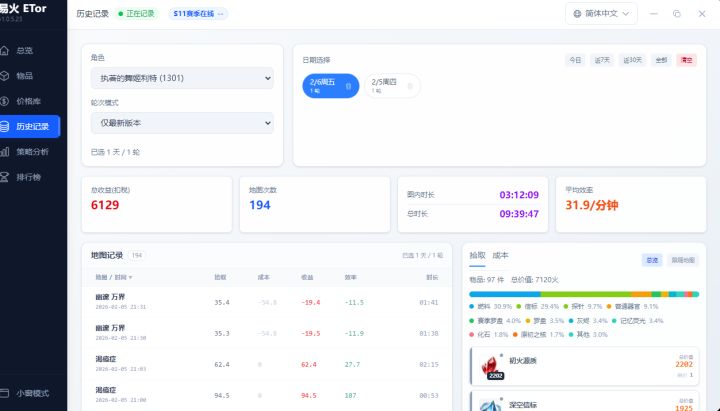Click the 194 map count value
This screenshot has width=720, height=411.
pos(259,205)
